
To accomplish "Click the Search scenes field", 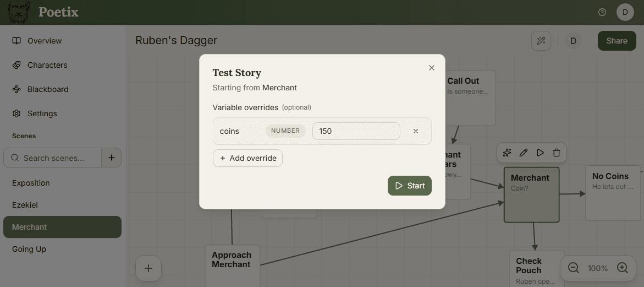I will (x=53, y=158).
